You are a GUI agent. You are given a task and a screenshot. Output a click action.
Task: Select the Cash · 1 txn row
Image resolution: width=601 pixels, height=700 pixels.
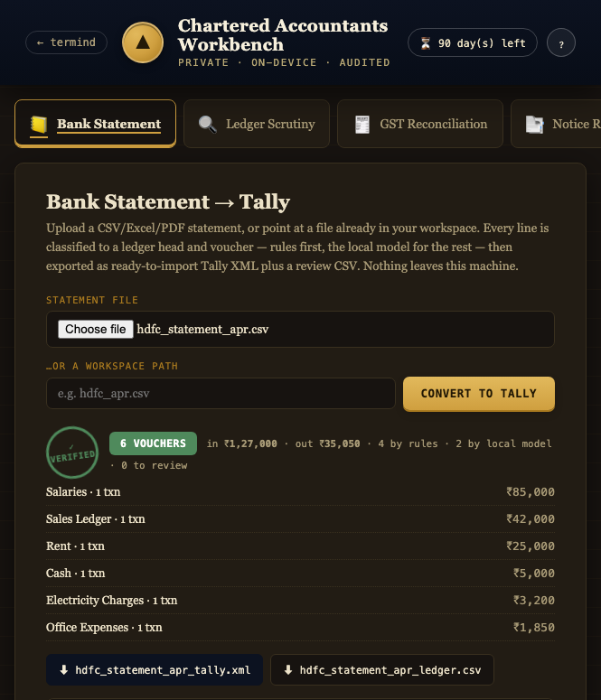click(300, 574)
